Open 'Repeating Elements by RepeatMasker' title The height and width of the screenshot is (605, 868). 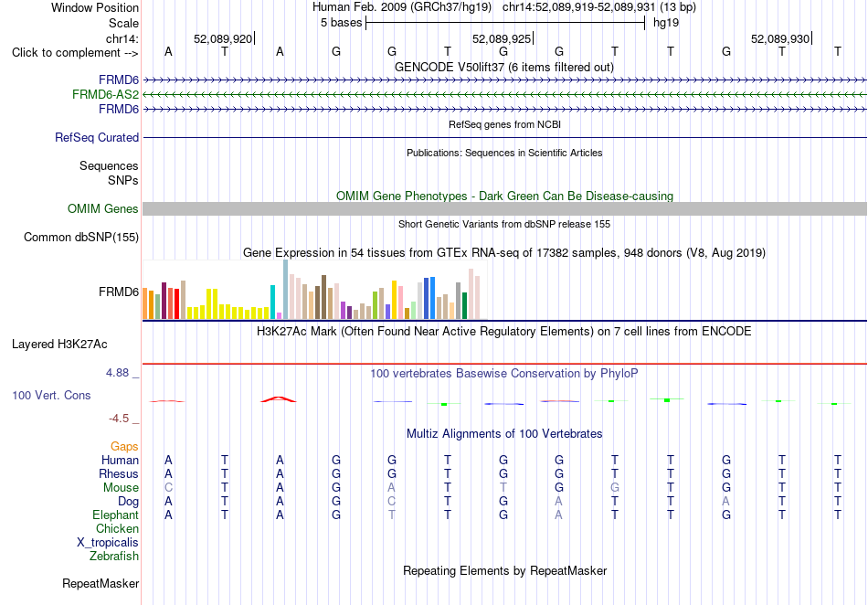(x=504, y=570)
